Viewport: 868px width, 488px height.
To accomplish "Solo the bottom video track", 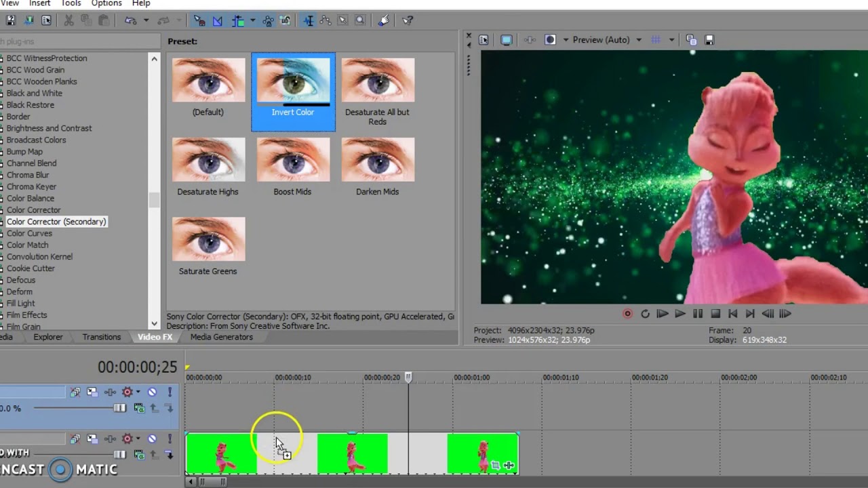I will pyautogui.click(x=170, y=439).
